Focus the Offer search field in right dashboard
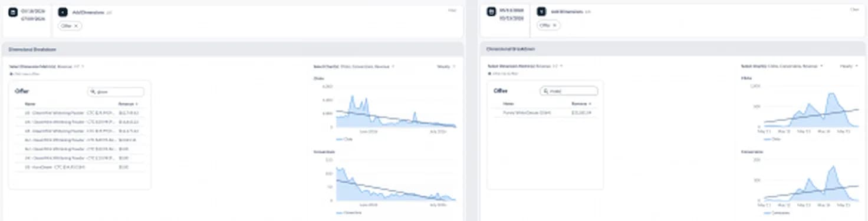This screenshot has height=221, width=868. pyautogui.click(x=569, y=91)
